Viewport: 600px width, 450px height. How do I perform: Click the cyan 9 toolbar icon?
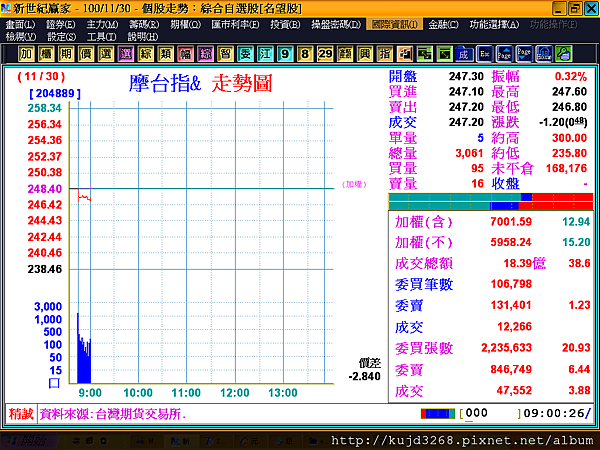[x=285, y=54]
